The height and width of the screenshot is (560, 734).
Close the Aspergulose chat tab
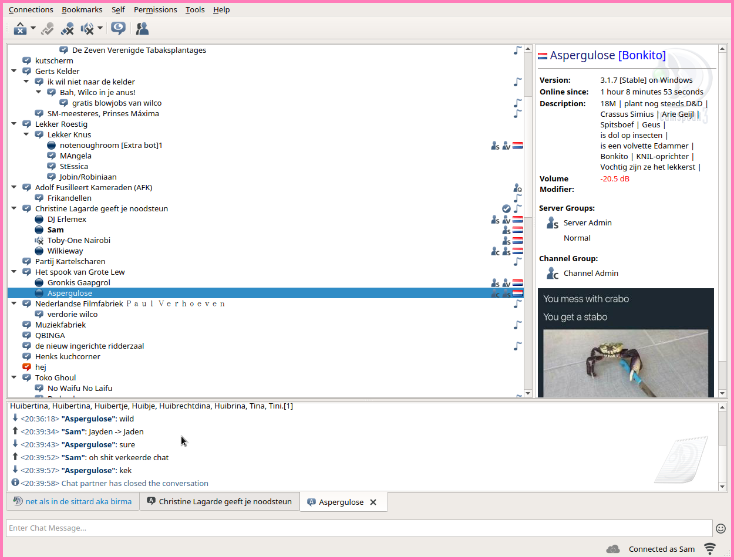pyautogui.click(x=373, y=502)
